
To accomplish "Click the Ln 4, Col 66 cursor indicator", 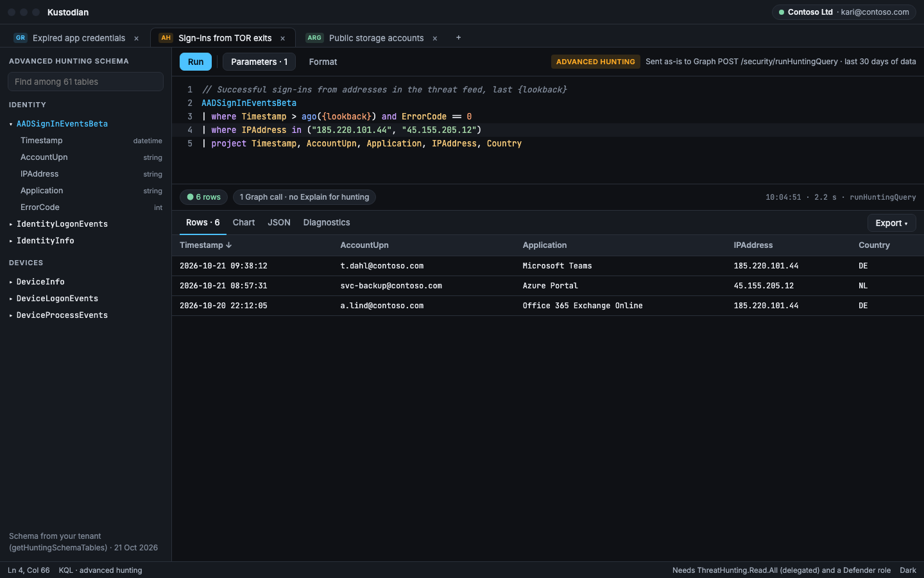I will 29,570.
